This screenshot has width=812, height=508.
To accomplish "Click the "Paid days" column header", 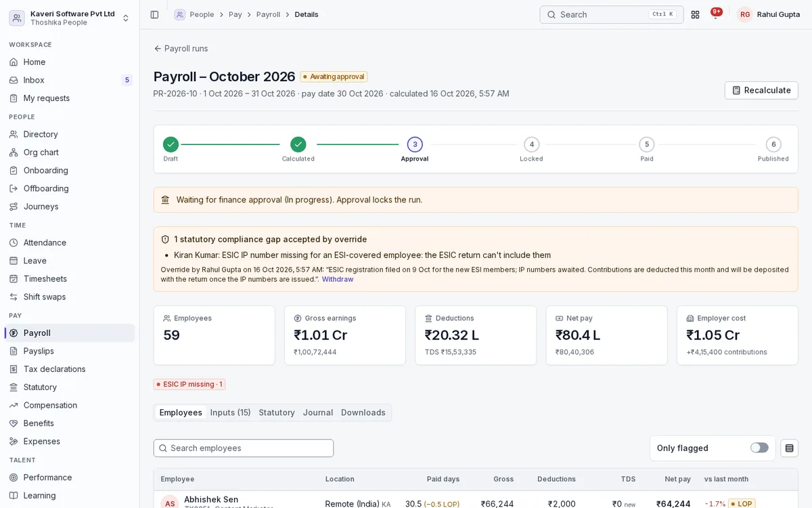I will click(x=443, y=479).
